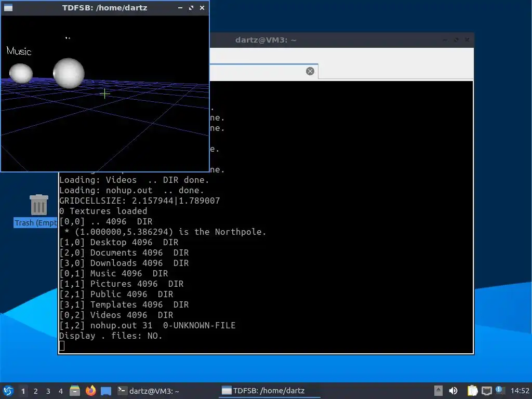The image size is (532, 399).
Task: Click the 'GRIDCELLSIZE: 2.157944|1.789007' line
Action: (139, 201)
